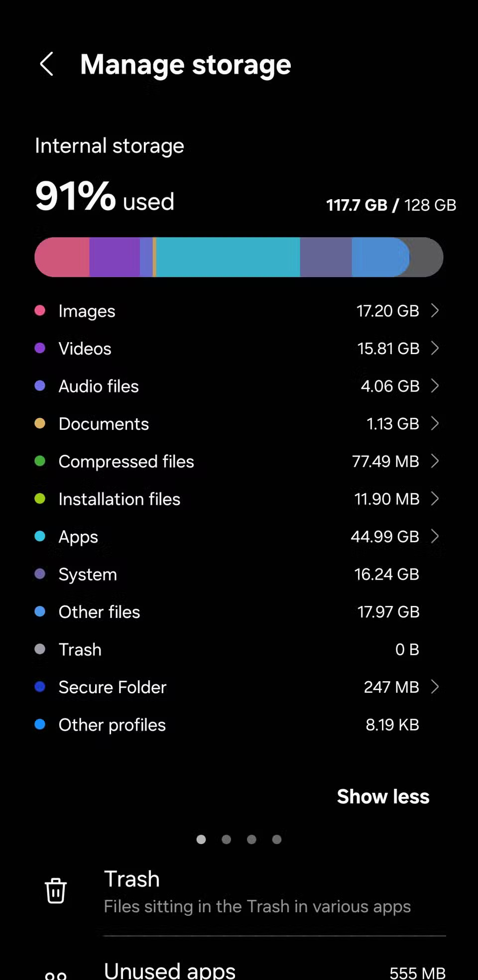Screen dimensions: 478x980
Task: Expand Images storage chevron
Action: [435, 311]
